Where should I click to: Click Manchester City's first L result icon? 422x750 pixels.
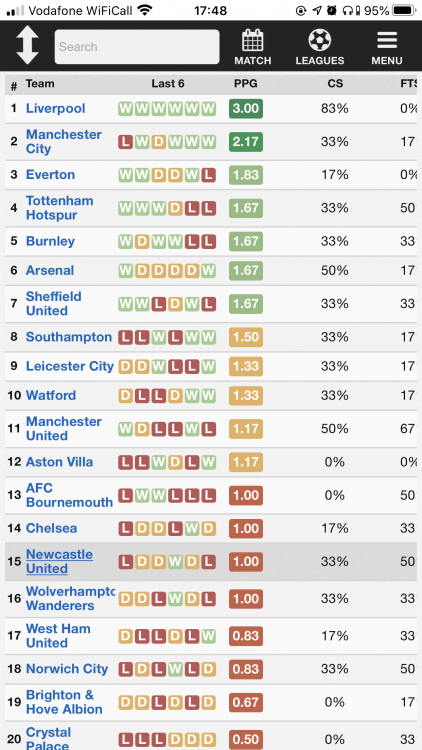coord(125,142)
